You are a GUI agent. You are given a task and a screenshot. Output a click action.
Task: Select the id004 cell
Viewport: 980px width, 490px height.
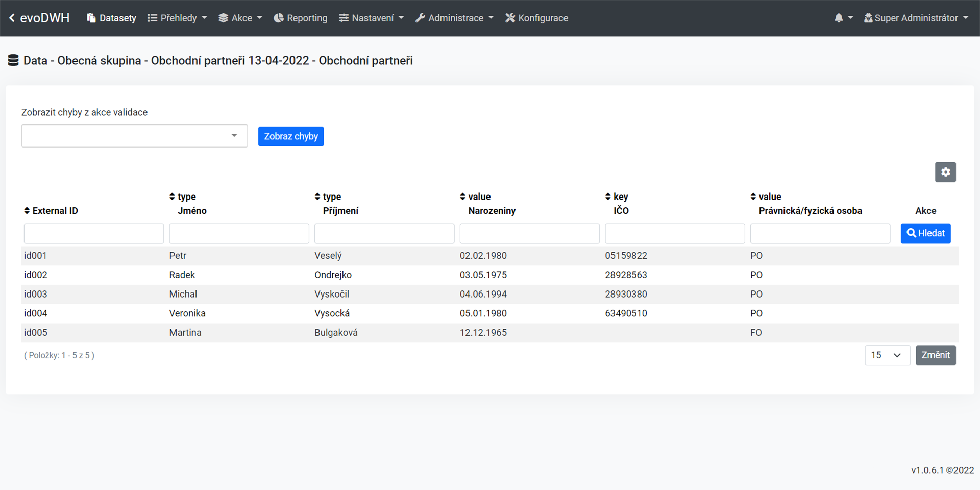click(x=35, y=313)
